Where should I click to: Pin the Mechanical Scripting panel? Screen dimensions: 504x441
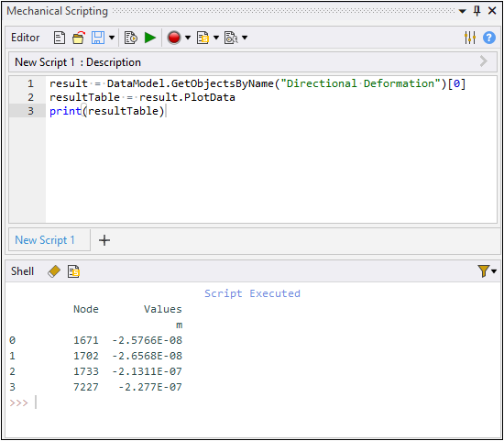[x=477, y=11]
